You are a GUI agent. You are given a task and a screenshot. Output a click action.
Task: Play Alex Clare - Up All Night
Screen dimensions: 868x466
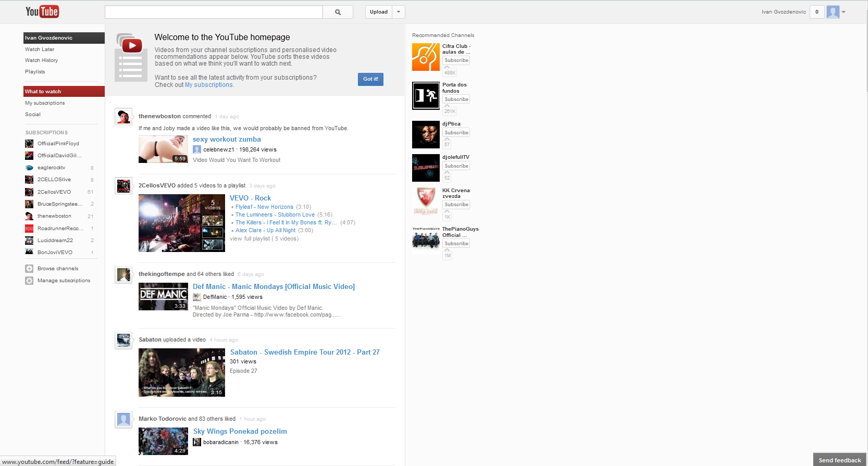pos(265,231)
